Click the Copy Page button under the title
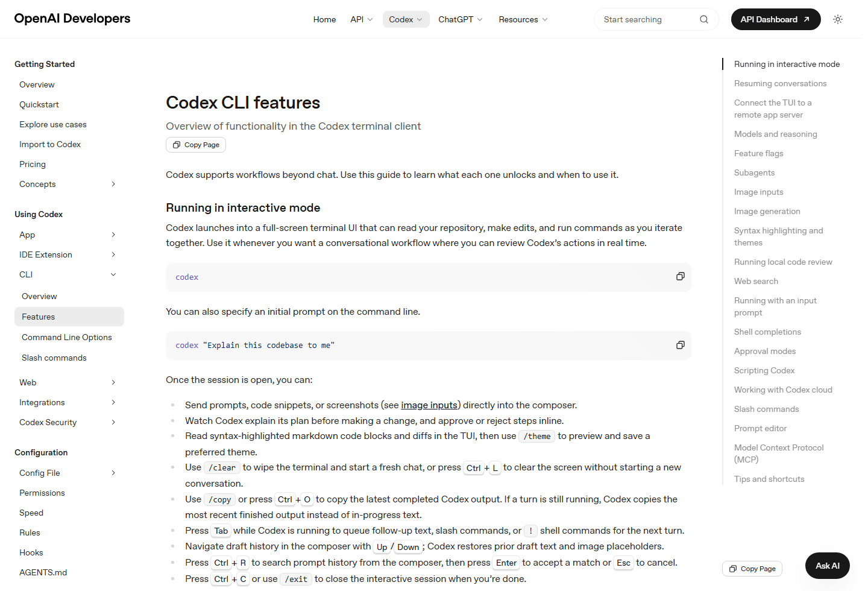This screenshot has height=591, width=868. pyautogui.click(x=196, y=145)
